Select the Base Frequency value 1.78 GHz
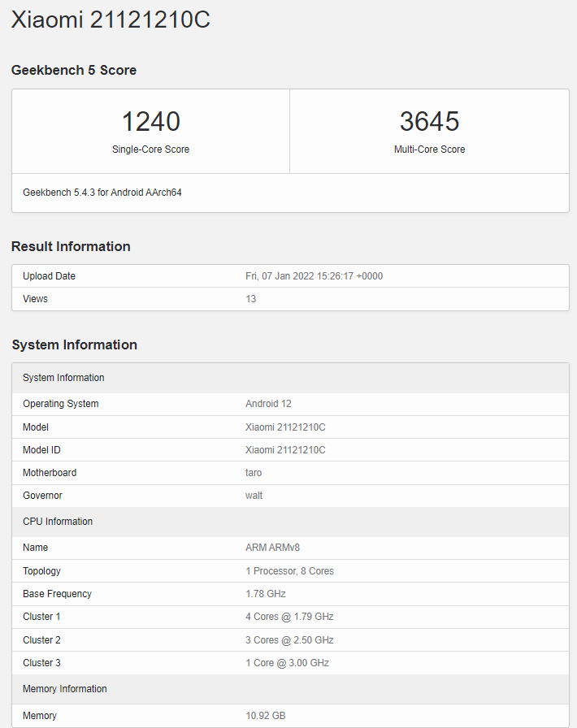Image resolution: width=577 pixels, height=728 pixels. click(265, 594)
